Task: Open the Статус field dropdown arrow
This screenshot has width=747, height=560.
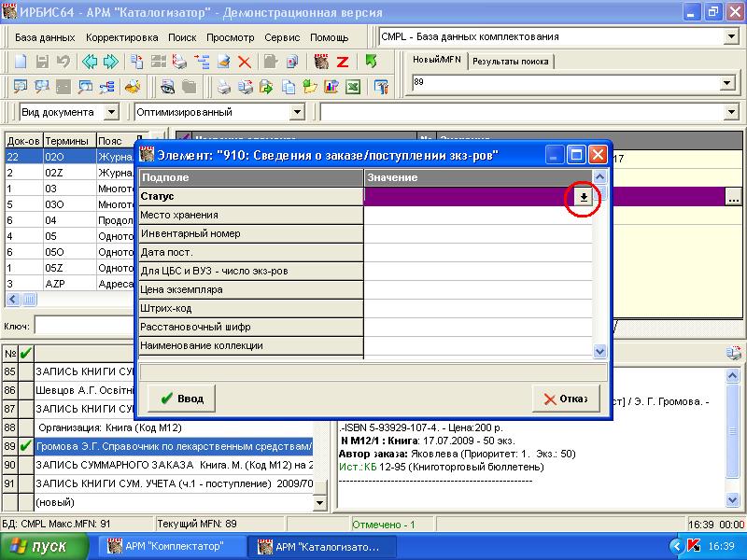Action: tap(584, 197)
